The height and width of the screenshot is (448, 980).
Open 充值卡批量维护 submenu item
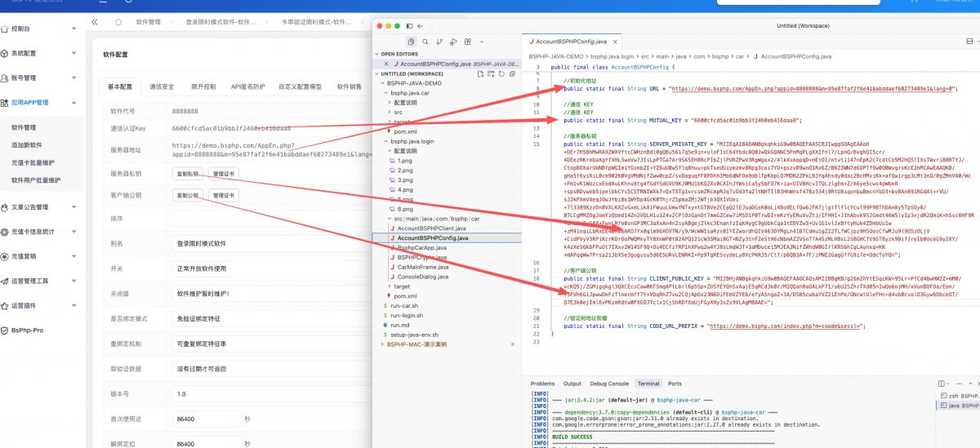(x=33, y=162)
